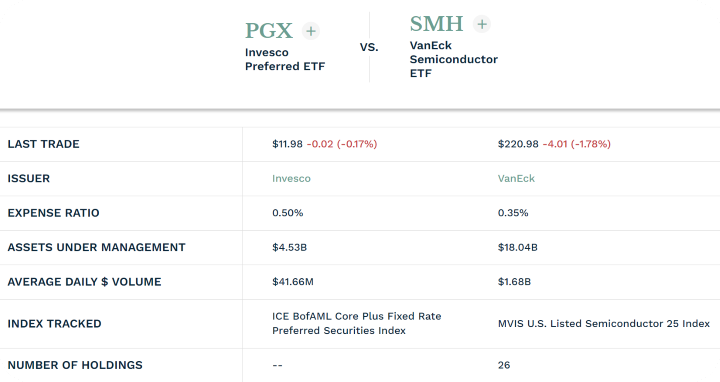The width and height of the screenshot is (720, 382).
Task: Click the AVERAGE DAILY $ VOLUME label
Action: 84,282
